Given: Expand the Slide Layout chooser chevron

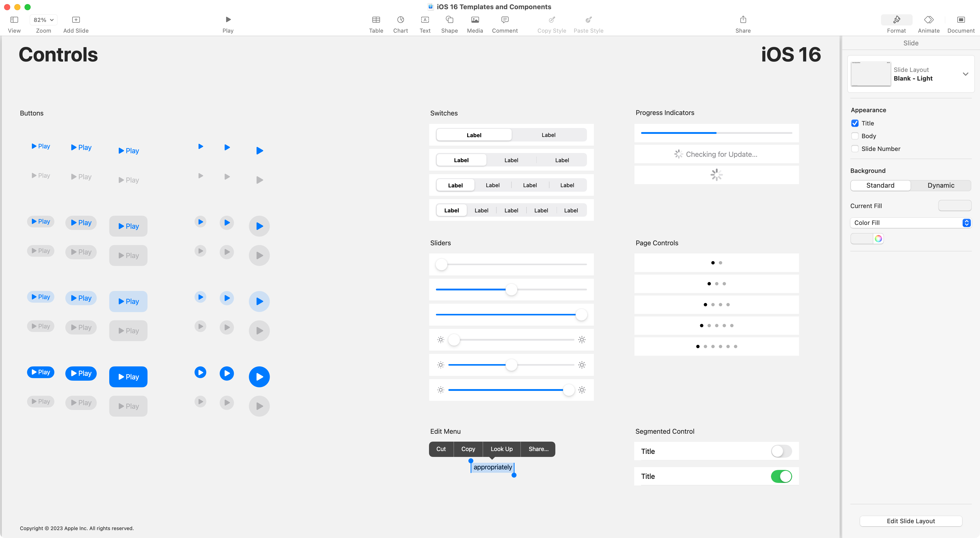Looking at the screenshot, I should pyautogui.click(x=965, y=74).
